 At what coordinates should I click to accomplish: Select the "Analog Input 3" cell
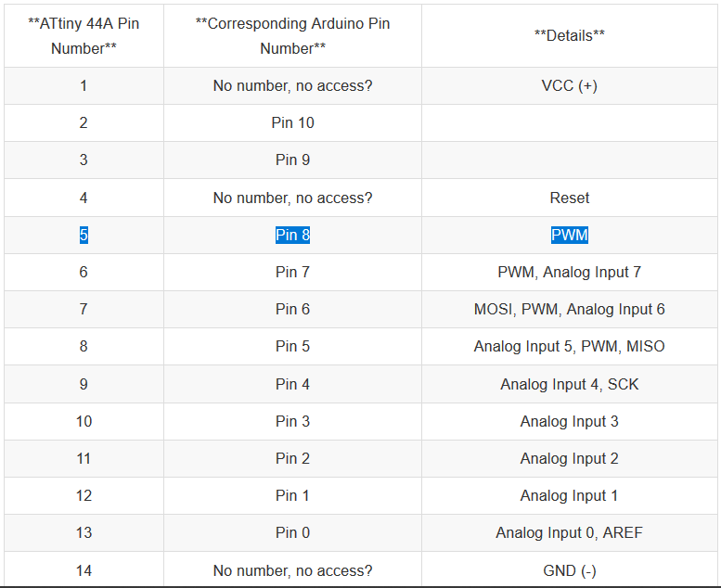569,421
